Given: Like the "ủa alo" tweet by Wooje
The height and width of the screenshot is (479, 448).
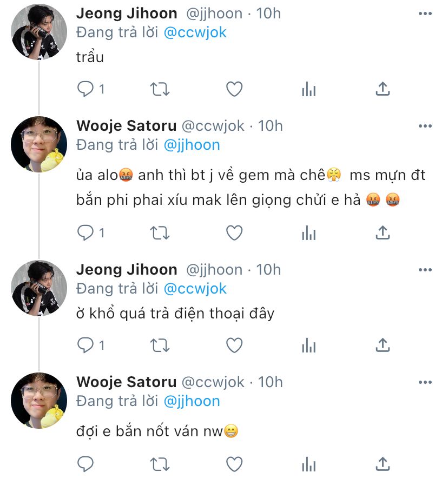Looking at the screenshot, I should tap(234, 233).
